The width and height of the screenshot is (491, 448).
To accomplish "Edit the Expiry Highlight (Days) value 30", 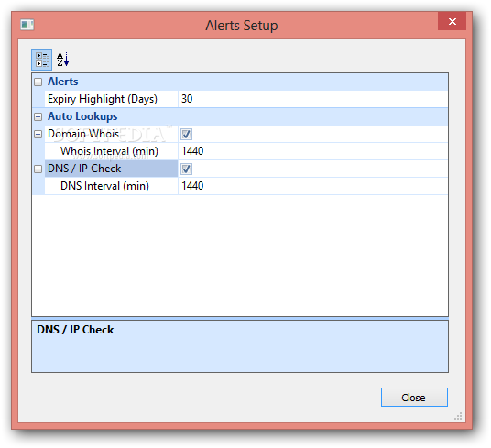I will [x=312, y=99].
